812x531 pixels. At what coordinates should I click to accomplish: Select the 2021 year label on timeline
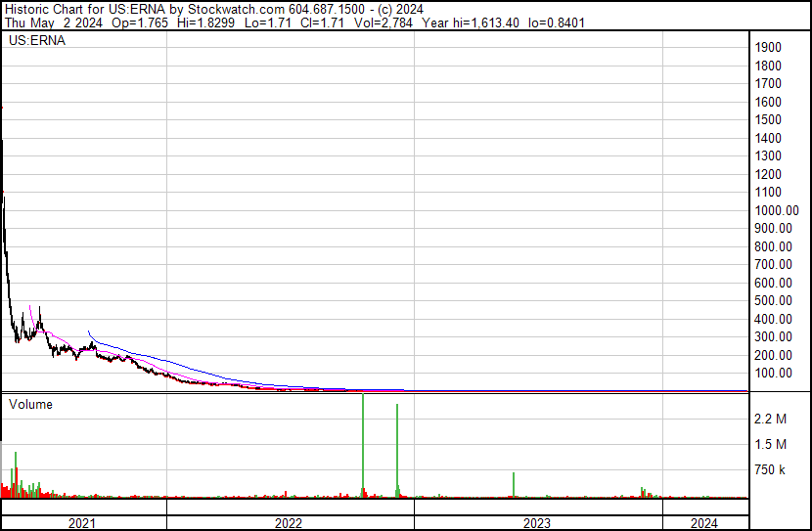point(82,523)
